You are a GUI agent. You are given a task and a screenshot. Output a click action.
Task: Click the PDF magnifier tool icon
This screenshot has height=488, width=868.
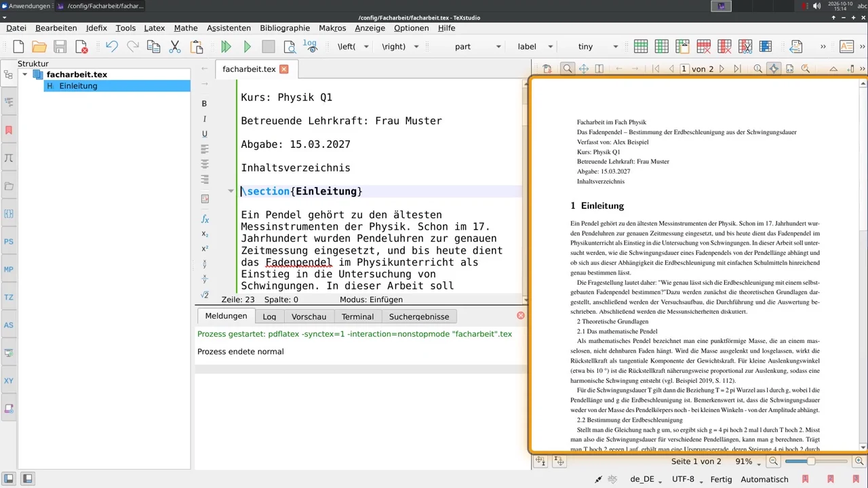(568, 68)
